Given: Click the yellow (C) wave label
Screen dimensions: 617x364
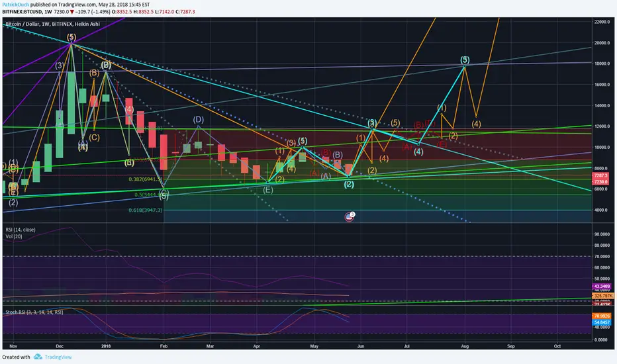Looking at the screenshot, I should tap(94, 138).
